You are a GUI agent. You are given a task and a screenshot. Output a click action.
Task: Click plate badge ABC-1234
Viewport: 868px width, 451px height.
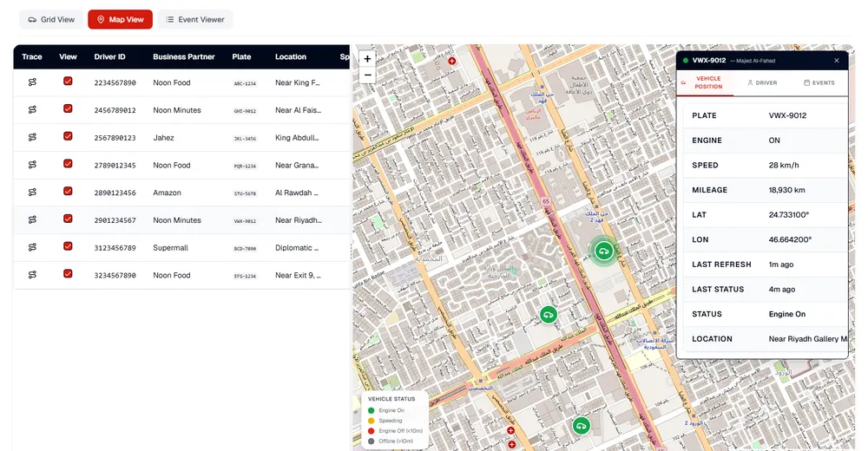(245, 83)
